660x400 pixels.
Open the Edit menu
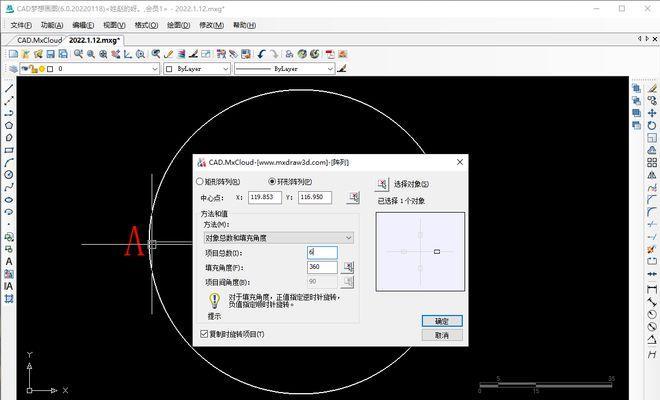83,25
